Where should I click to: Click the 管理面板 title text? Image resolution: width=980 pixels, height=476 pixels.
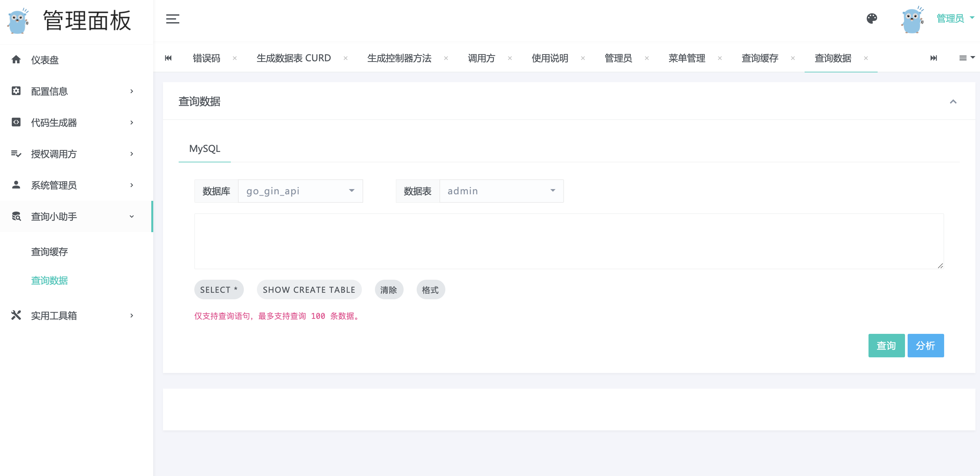pyautogui.click(x=87, y=21)
